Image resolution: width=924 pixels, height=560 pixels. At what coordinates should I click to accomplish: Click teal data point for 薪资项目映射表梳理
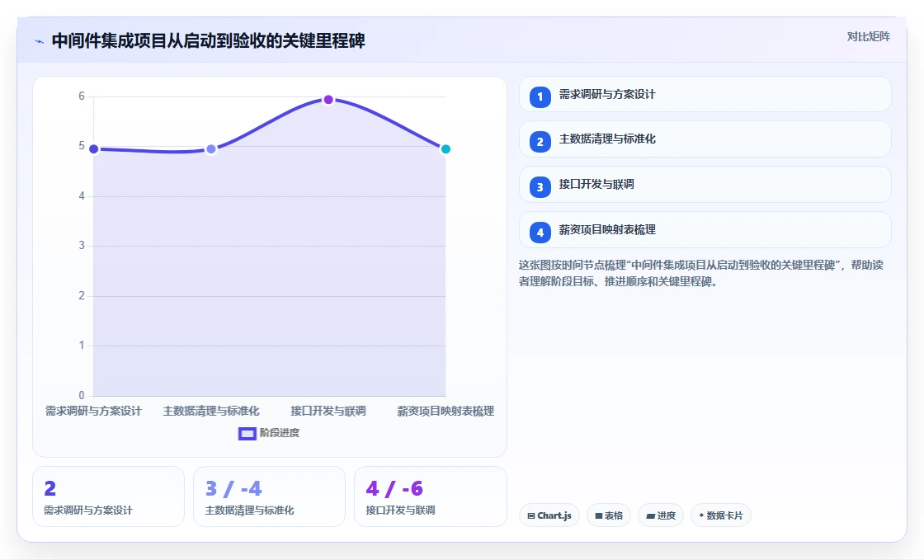click(445, 149)
